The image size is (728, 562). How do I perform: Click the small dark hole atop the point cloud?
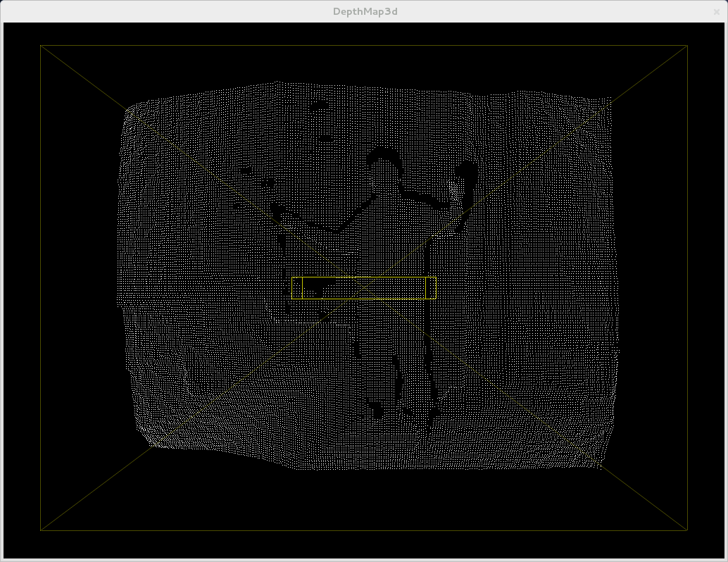(x=320, y=106)
